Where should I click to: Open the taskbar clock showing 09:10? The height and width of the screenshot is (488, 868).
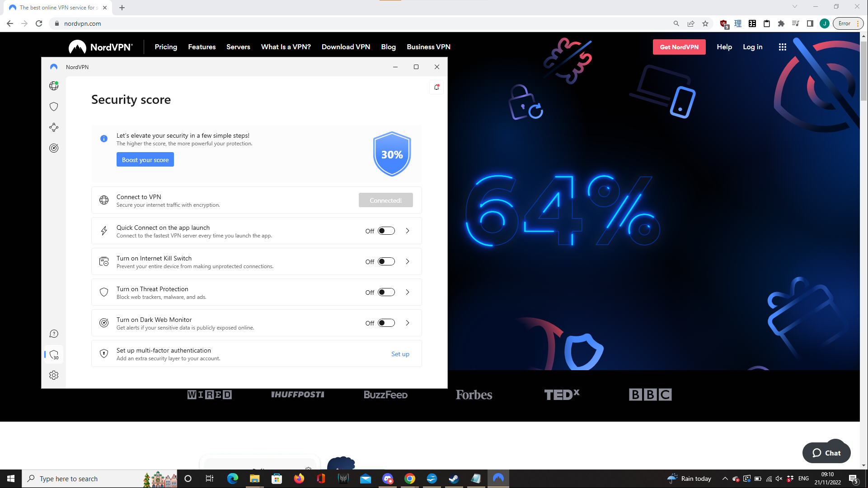tap(827, 479)
